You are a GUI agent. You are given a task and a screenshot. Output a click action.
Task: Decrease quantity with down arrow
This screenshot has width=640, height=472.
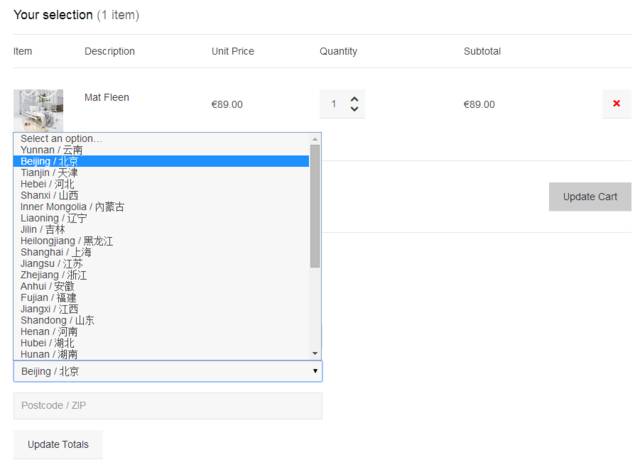tap(353, 109)
